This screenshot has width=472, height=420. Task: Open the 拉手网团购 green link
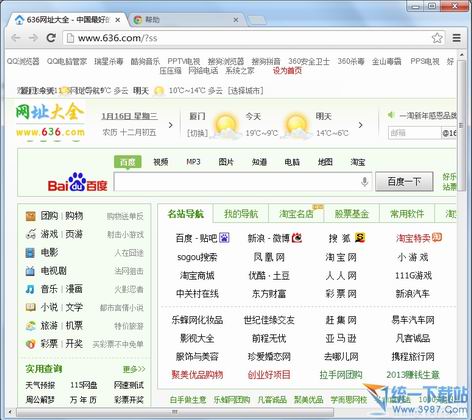341,375
